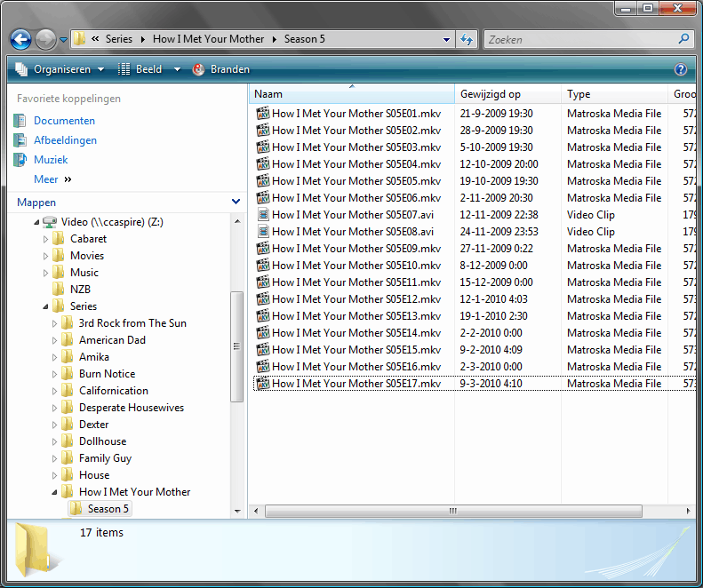Expand the Desperate Housewives folder node
Screen dimensions: 703x588
[54, 409]
